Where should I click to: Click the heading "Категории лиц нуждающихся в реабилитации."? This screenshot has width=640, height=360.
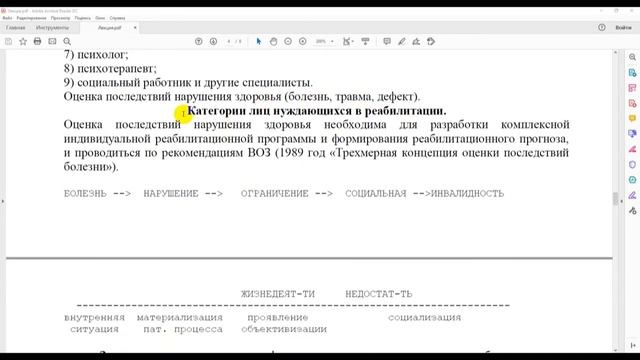(317, 111)
